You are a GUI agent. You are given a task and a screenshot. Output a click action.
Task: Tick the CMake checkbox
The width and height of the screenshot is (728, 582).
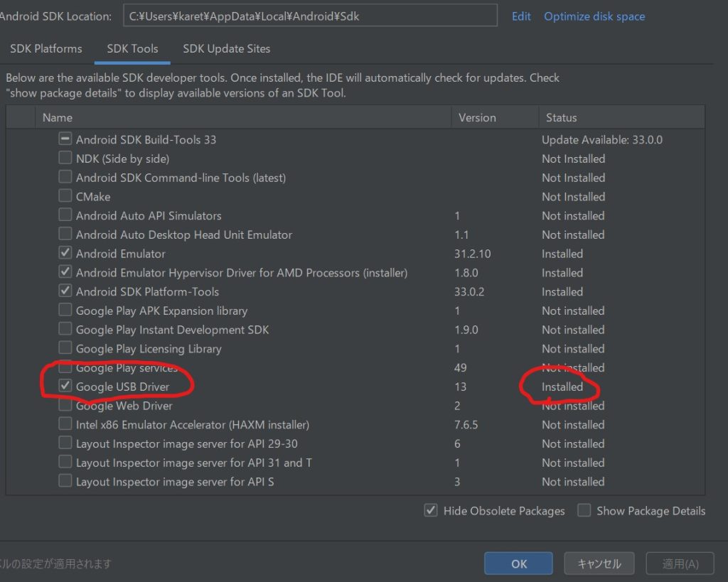tap(65, 196)
